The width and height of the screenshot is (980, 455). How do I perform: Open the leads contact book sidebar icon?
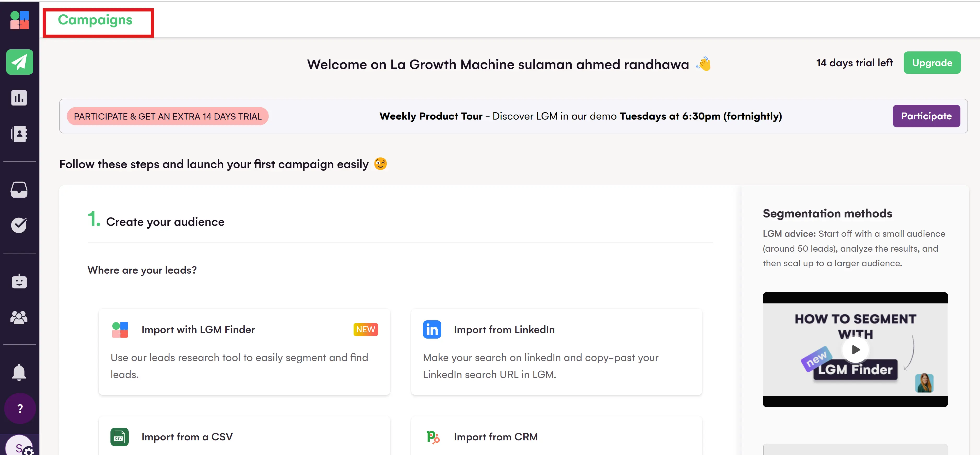pyautogui.click(x=19, y=134)
